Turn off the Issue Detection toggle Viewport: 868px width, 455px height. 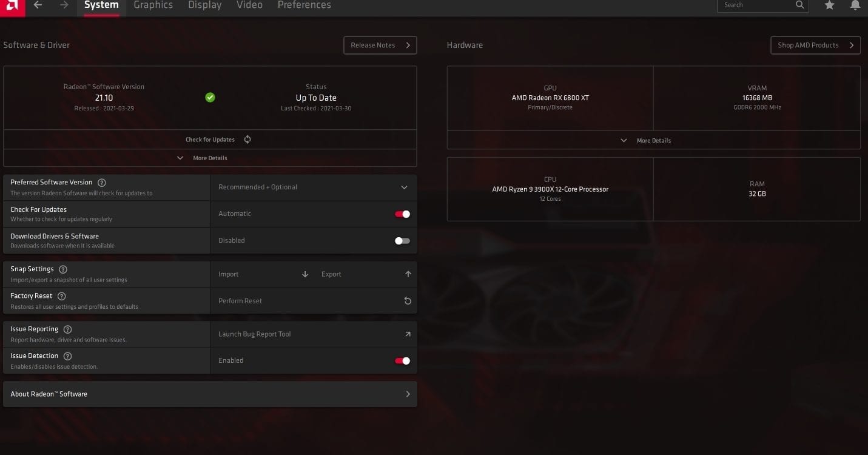pos(402,361)
